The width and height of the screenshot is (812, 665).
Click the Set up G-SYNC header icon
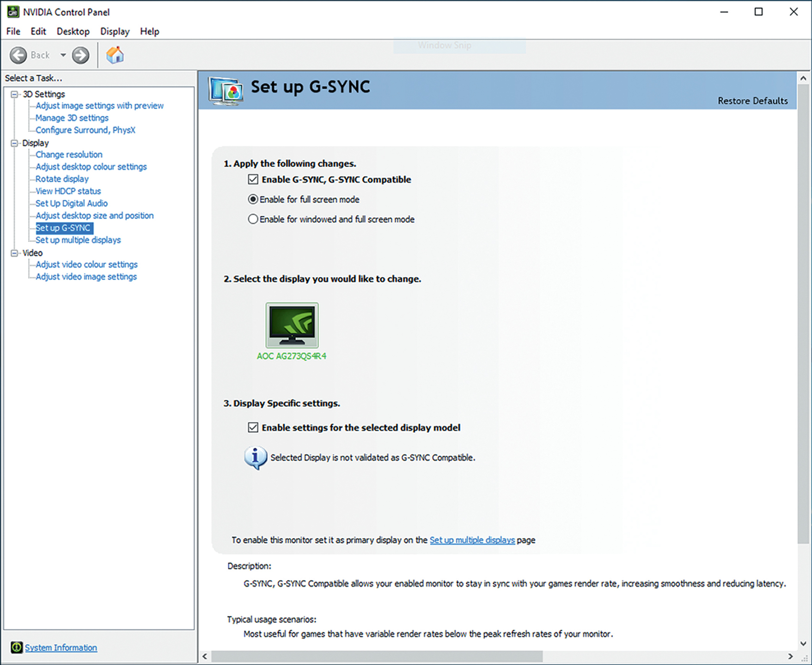(226, 91)
